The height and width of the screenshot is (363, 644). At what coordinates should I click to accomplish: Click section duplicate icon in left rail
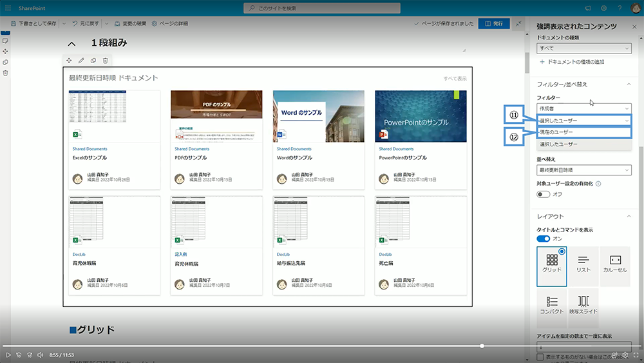point(5,63)
